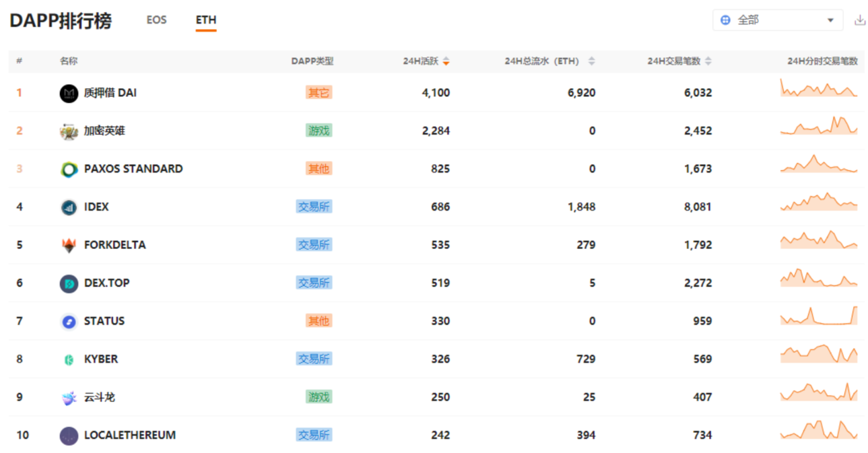Screen dimensions: 868x453
Task: Click the STATUS logo icon
Action: [x=69, y=321]
